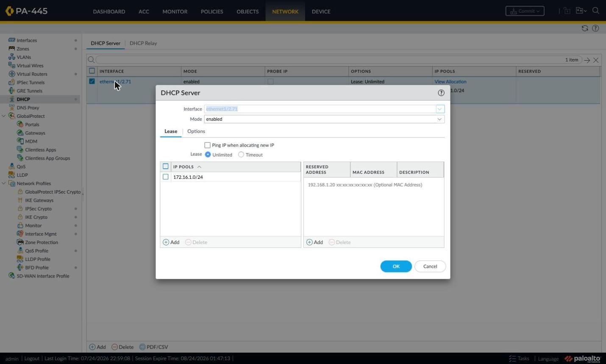Open the DHCP Server dialog help icon
Image resolution: width=606 pixels, height=364 pixels.
(x=441, y=93)
